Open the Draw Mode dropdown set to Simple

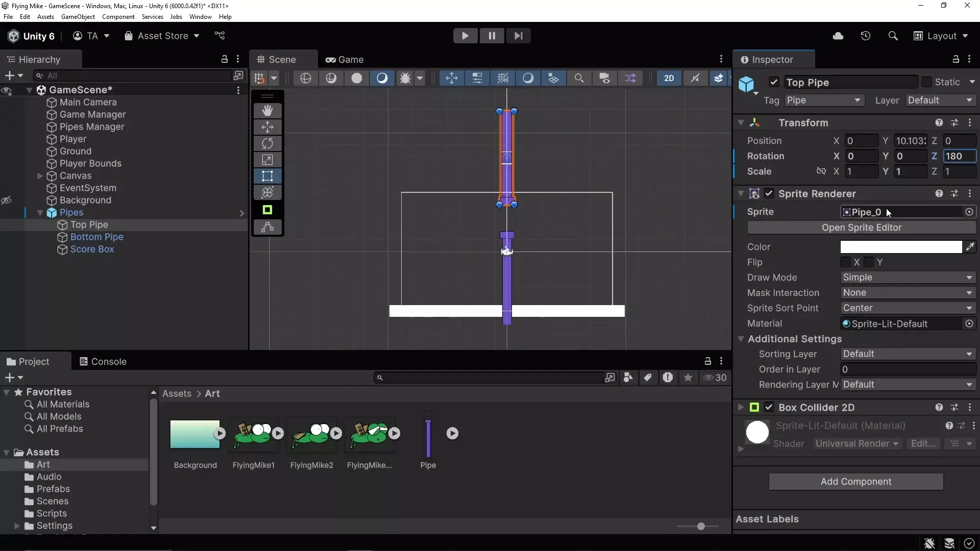pos(908,278)
